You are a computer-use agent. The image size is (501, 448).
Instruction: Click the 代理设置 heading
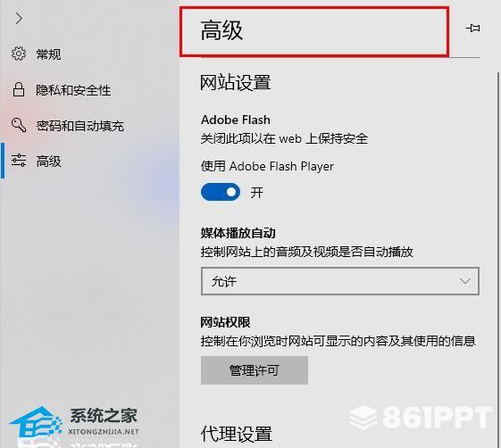[236, 434]
